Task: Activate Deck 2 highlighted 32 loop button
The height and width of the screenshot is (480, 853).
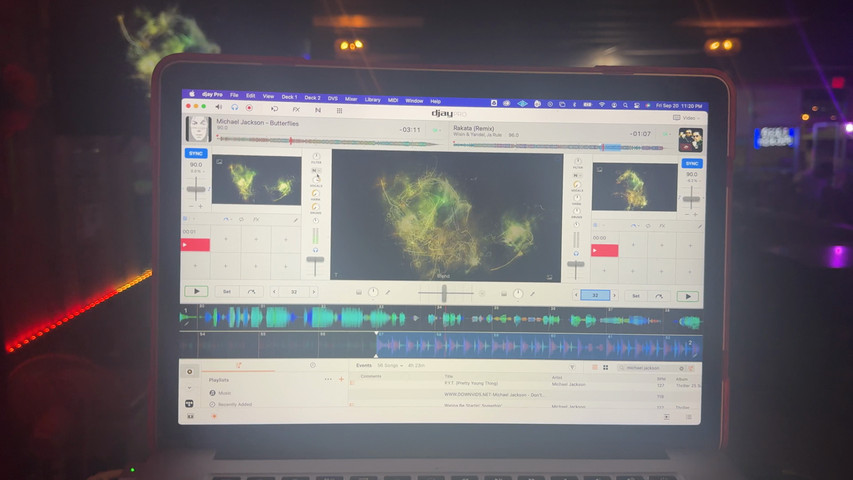Action: click(x=595, y=295)
